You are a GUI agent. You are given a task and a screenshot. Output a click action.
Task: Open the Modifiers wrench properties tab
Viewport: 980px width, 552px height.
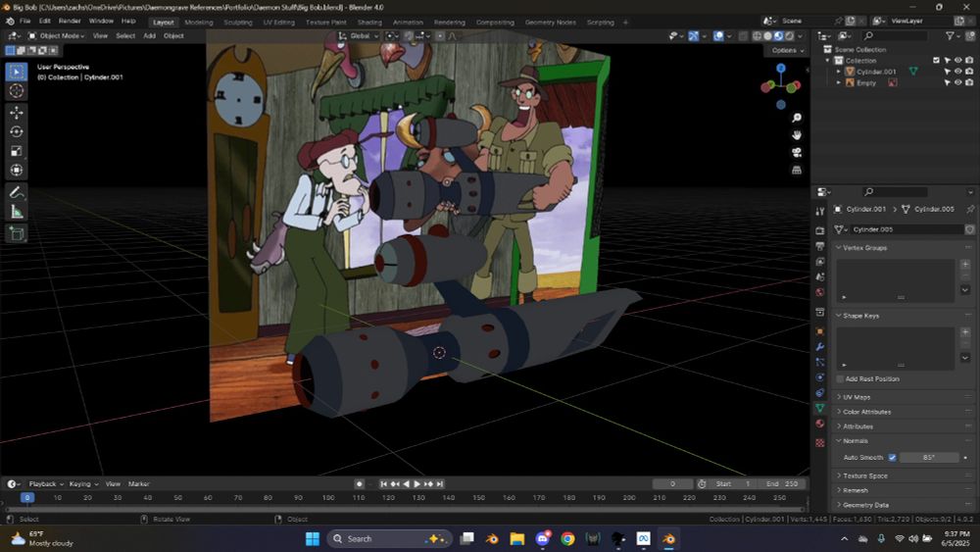coord(820,346)
